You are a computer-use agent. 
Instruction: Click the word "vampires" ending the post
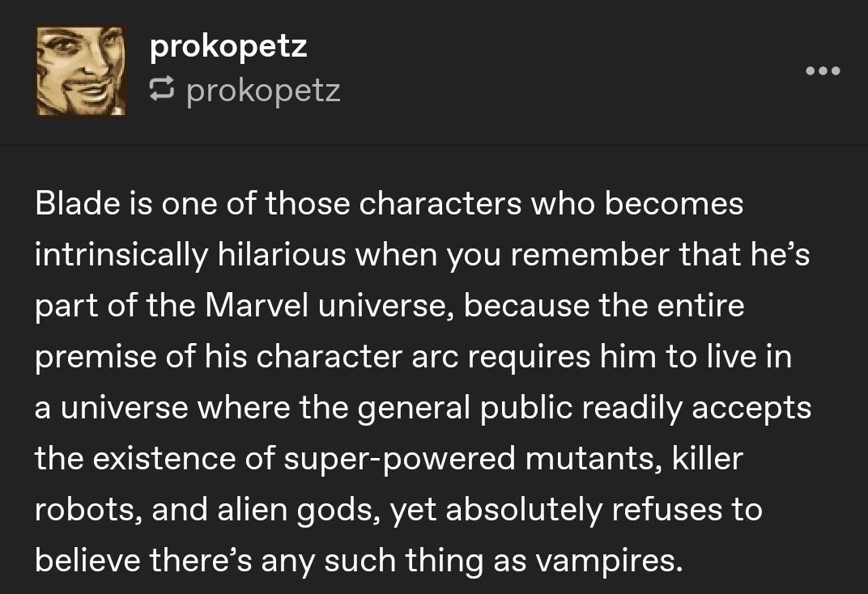click(x=607, y=560)
